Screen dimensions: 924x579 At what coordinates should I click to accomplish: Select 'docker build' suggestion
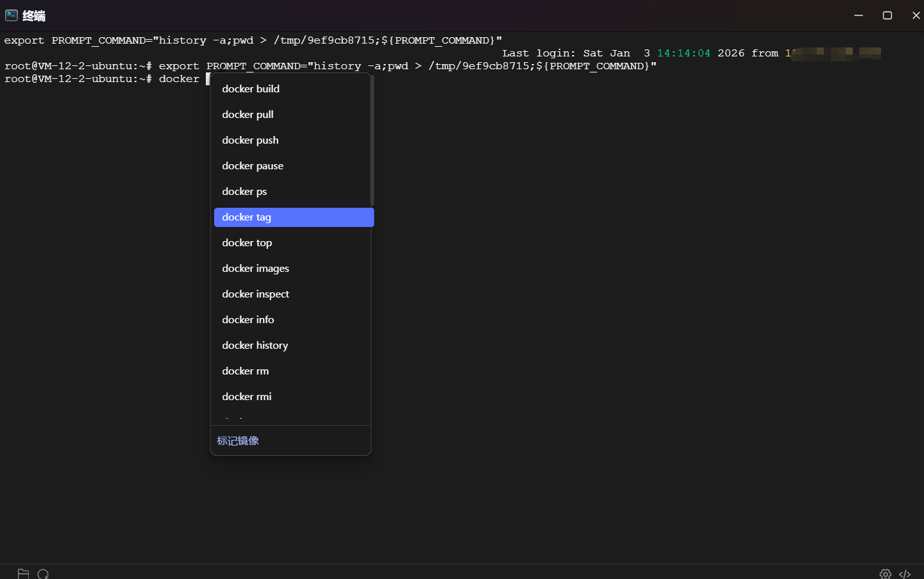pyautogui.click(x=292, y=88)
